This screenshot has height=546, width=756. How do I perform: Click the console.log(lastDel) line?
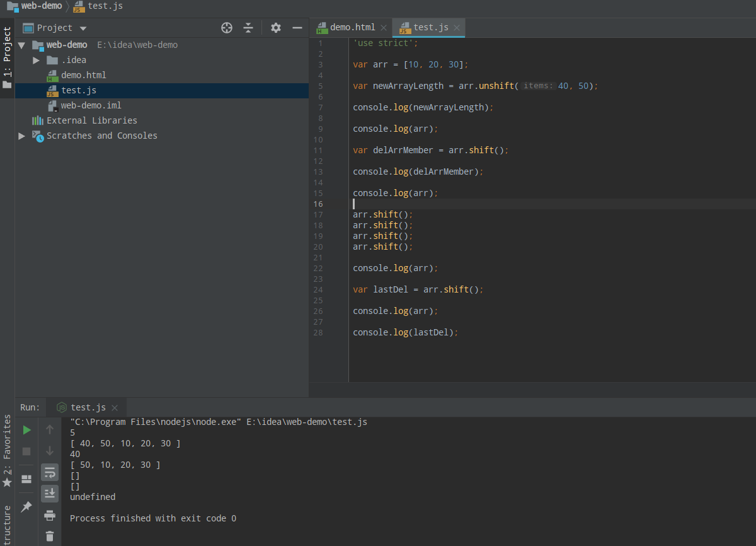[406, 332]
